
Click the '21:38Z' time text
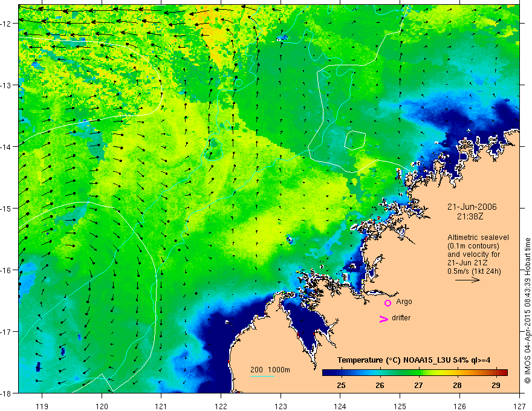470,216
